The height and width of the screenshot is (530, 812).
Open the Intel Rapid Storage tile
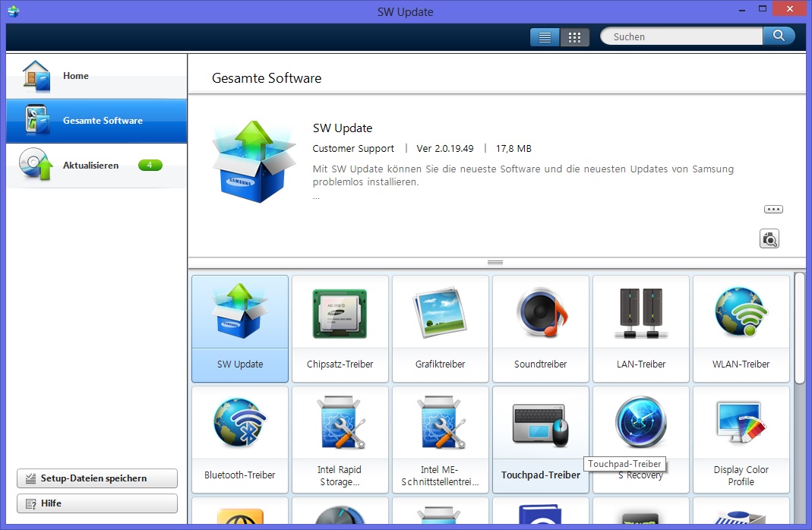point(340,440)
